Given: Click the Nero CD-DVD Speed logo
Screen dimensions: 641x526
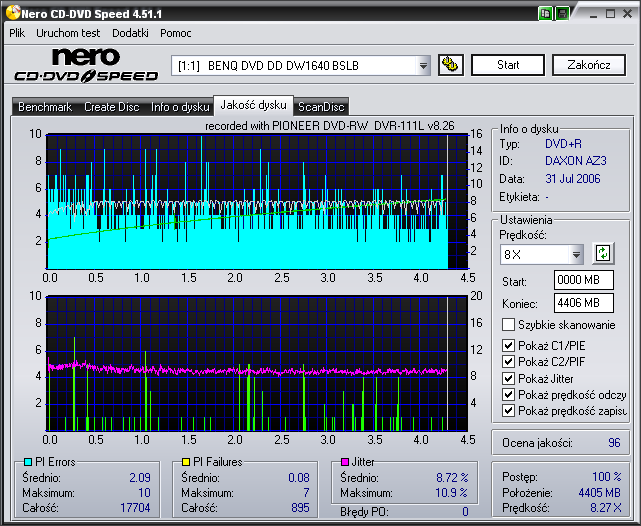Looking at the screenshot, I should tap(86, 65).
